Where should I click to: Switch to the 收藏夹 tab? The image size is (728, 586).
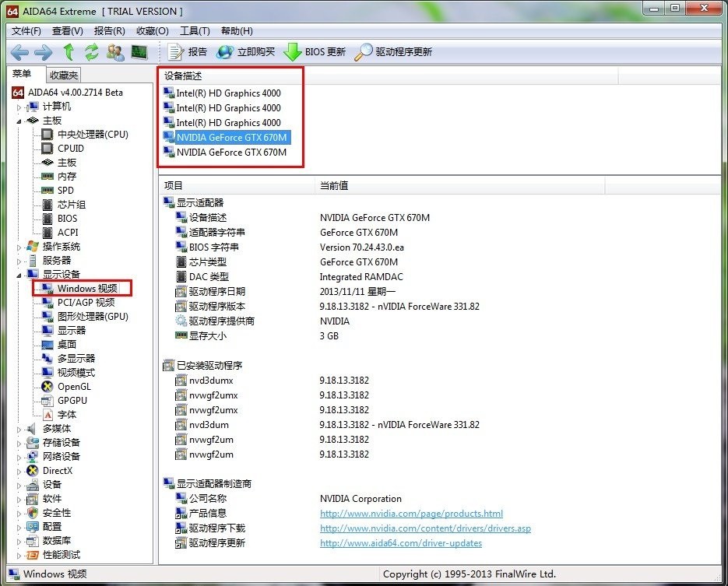pos(63,75)
